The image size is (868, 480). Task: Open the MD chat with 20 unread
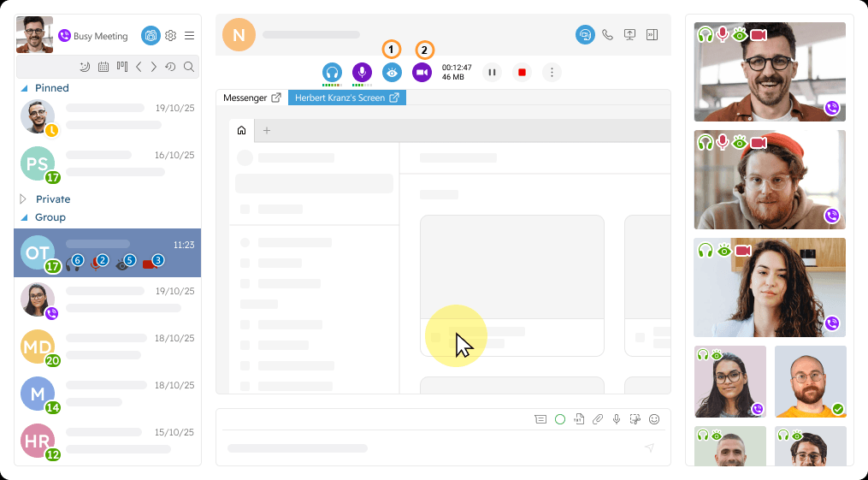click(x=108, y=347)
